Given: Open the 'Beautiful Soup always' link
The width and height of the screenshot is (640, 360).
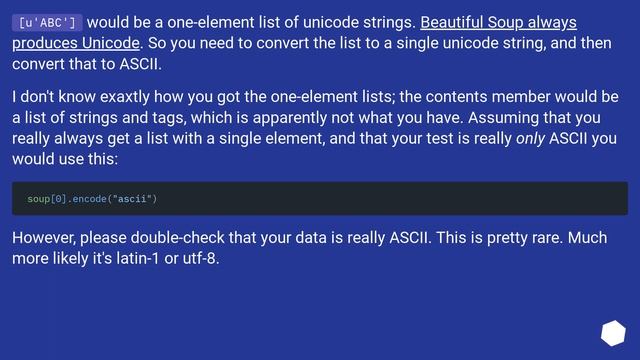Looking at the screenshot, I should [x=498, y=22].
